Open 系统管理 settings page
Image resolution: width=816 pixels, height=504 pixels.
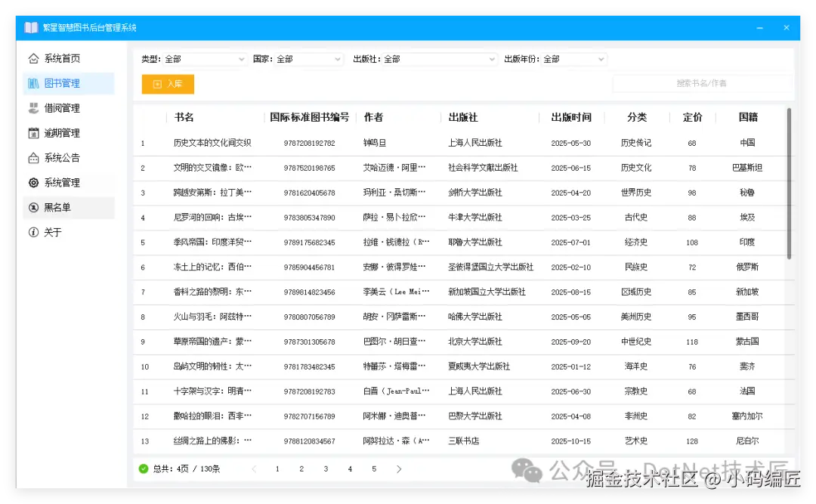click(69, 183)
